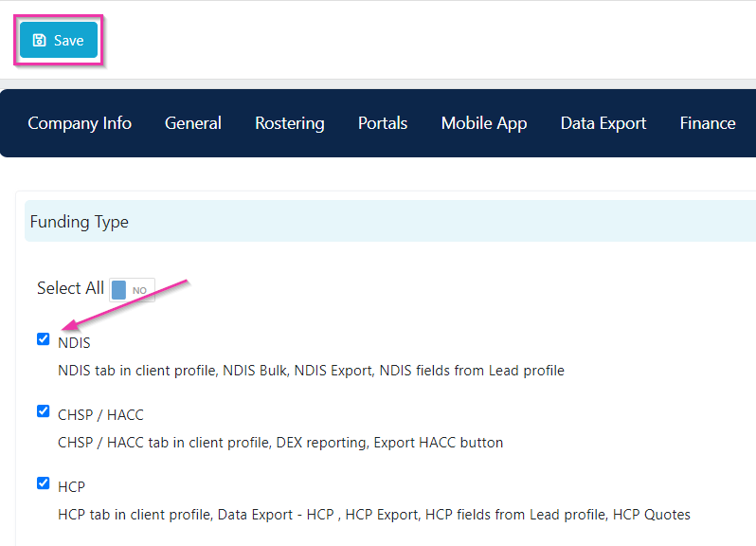Screen dimensions: 756x546
Task: Uncheck the NDIS checkbox
Action: tap(44, 339)
